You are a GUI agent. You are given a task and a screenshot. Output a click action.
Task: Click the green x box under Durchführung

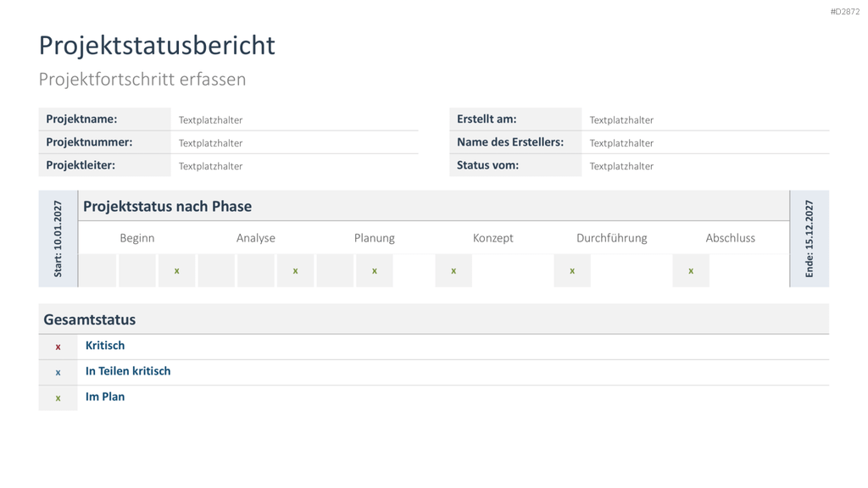click(572, 270)
